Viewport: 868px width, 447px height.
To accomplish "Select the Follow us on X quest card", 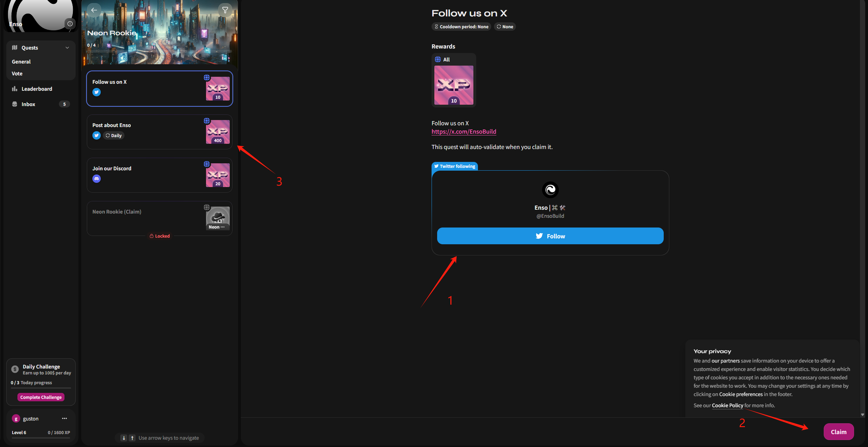I will 160,89.
